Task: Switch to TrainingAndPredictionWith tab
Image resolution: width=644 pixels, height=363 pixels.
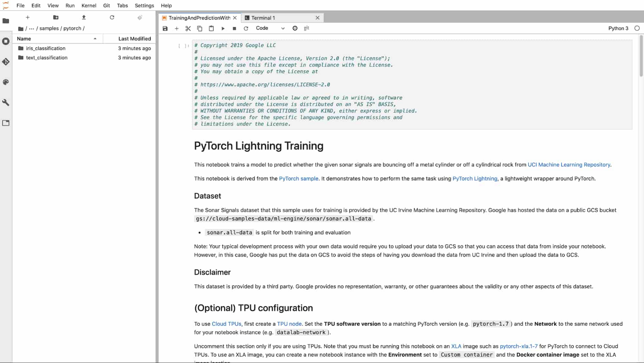Action: point(199,18)
